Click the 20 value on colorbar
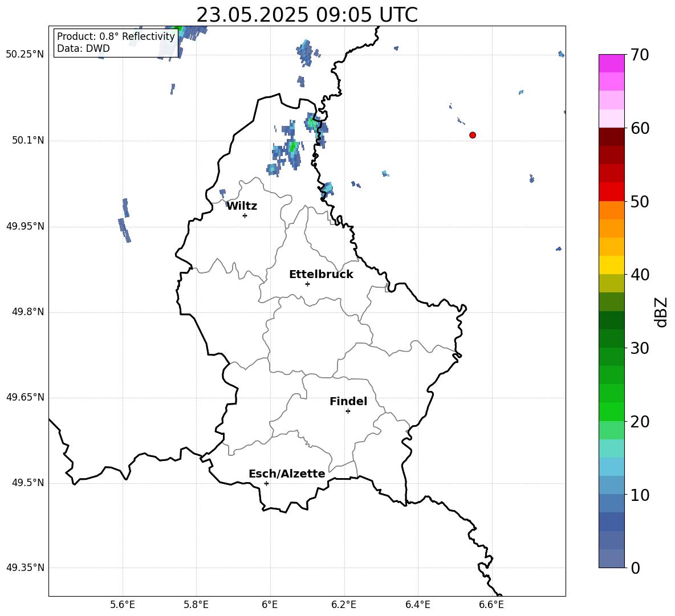This screenshot has width=675, height=616. [640, 422]
